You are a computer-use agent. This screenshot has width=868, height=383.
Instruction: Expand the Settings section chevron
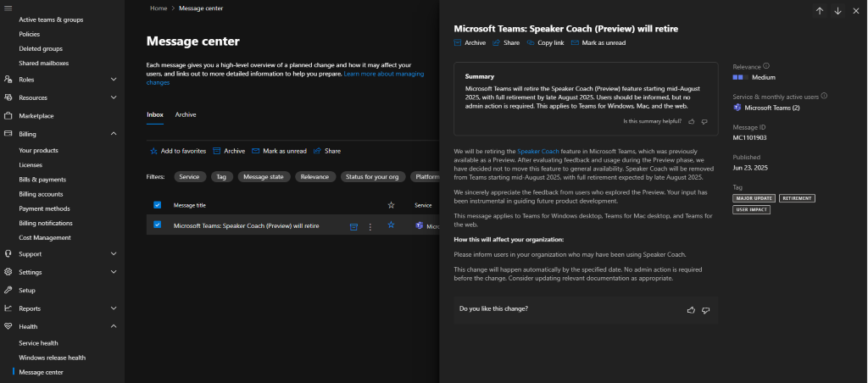tap(114, 272)
